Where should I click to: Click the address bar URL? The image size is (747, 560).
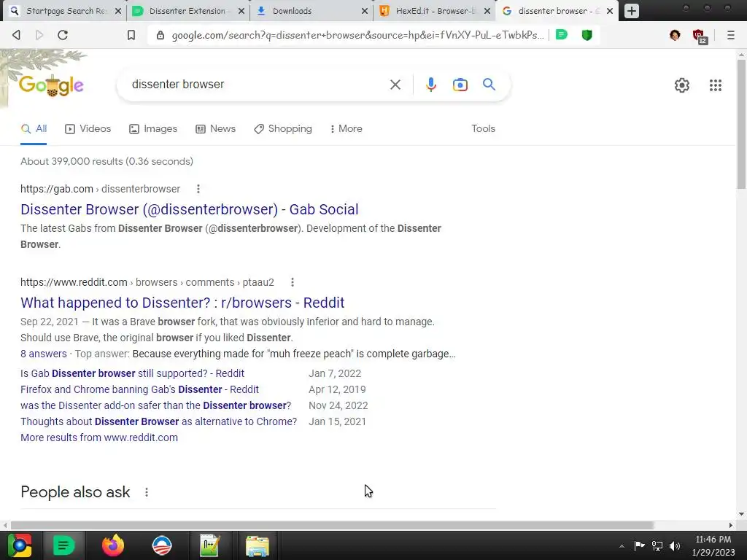point(357,35)
